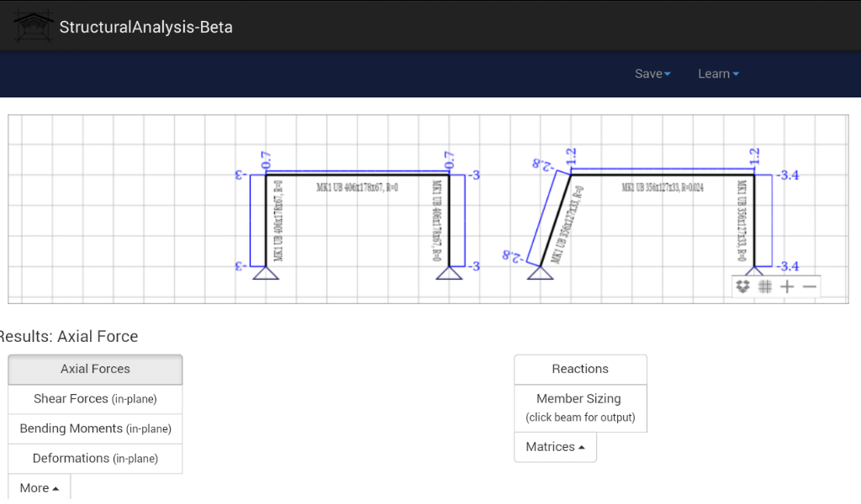
Task: Click the left frame's top beam
Action: click(357, 175)
